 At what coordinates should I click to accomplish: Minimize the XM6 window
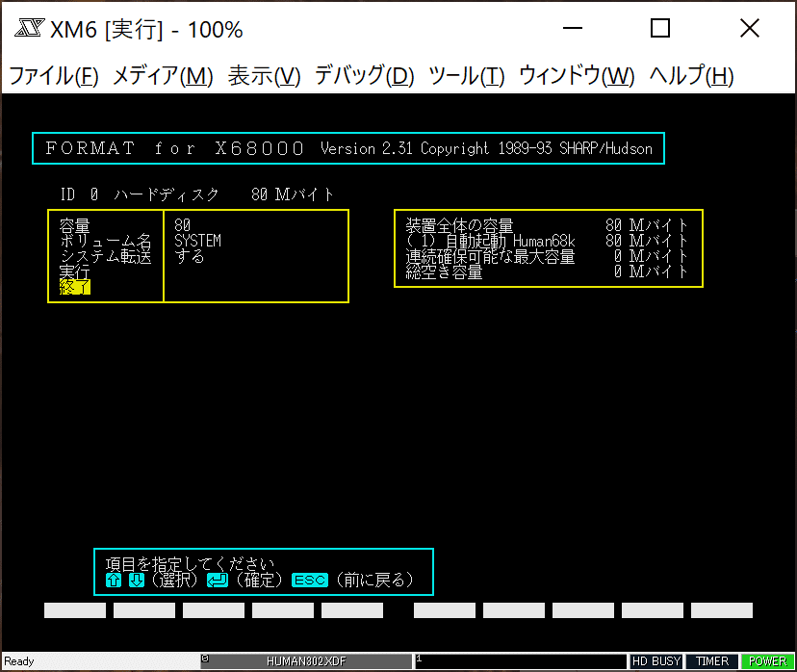coord(573,28)
